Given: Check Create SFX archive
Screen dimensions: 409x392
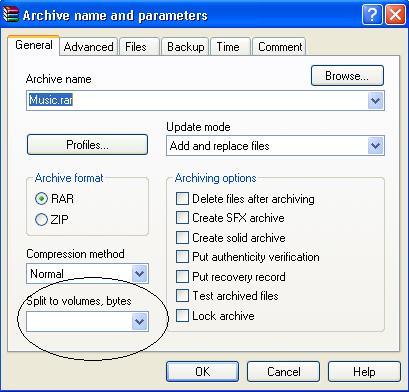Looking at the screenshot, I should [x=182, y=218].
